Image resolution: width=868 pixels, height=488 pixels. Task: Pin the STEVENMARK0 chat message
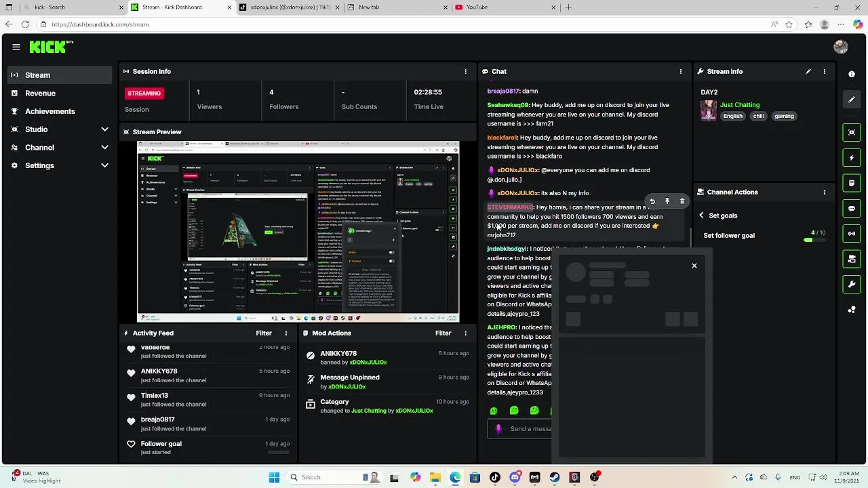667,201
